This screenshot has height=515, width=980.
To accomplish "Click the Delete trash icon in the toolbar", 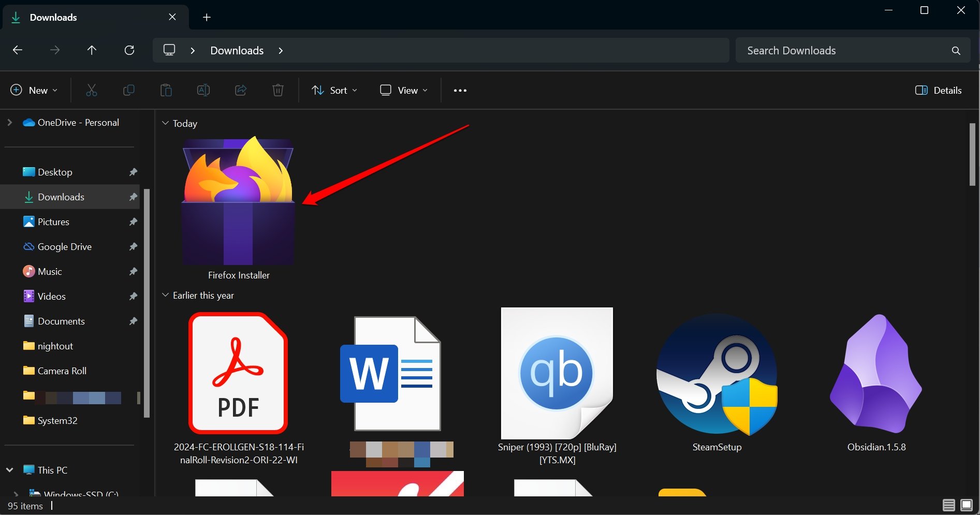I will [x=278, y=90].
